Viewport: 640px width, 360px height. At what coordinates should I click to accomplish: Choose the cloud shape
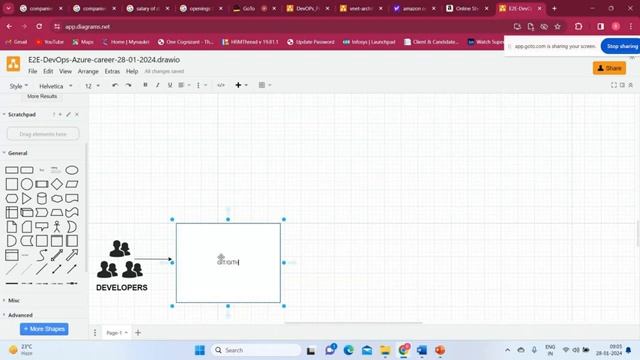tap(57, 198)
